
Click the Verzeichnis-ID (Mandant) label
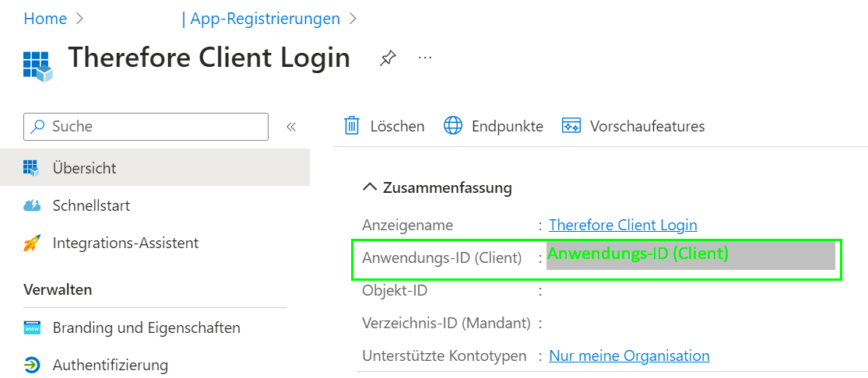[x=446, y=323]
